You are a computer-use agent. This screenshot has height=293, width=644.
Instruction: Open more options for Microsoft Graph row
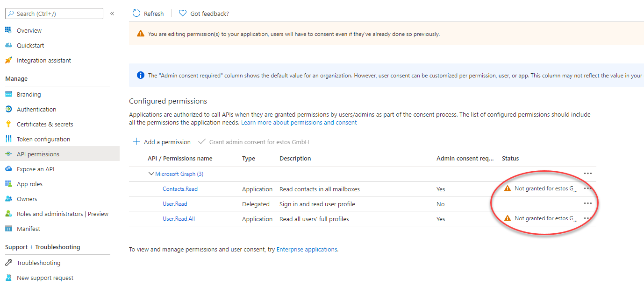point(588,174)
